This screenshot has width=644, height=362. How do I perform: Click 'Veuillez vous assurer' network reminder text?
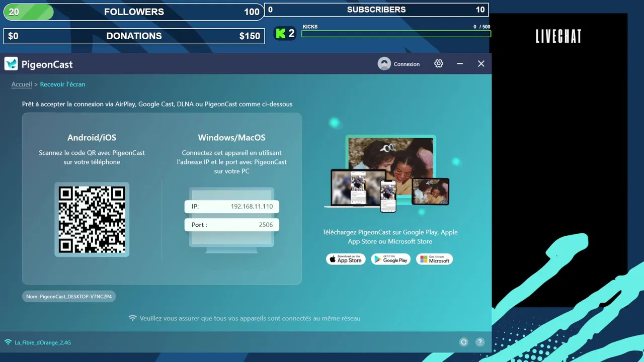tap(250, 318)
